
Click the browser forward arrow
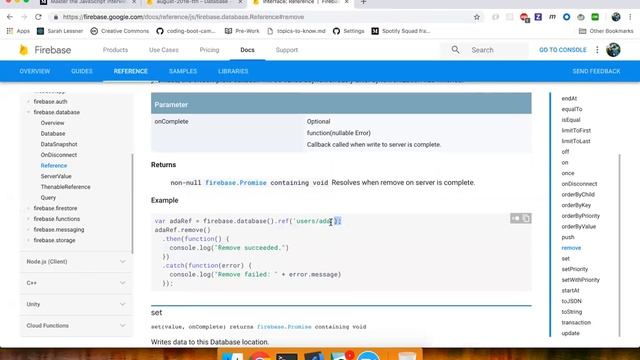pyautogui.click(x=24, y=17)
